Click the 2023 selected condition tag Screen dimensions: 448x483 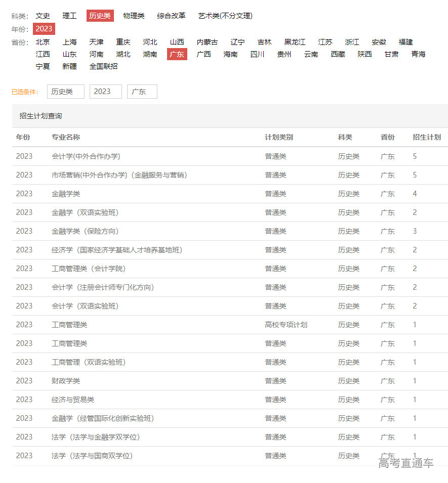[x=105, y=92]
